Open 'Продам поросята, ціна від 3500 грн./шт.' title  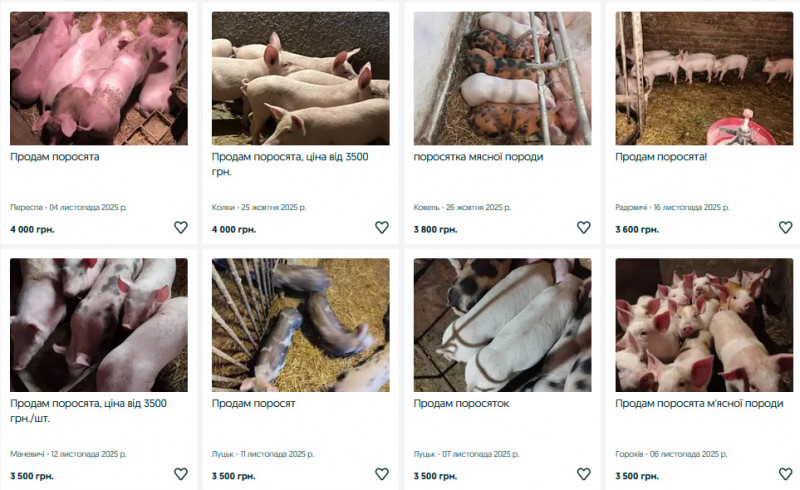click(x=88, y=410)
